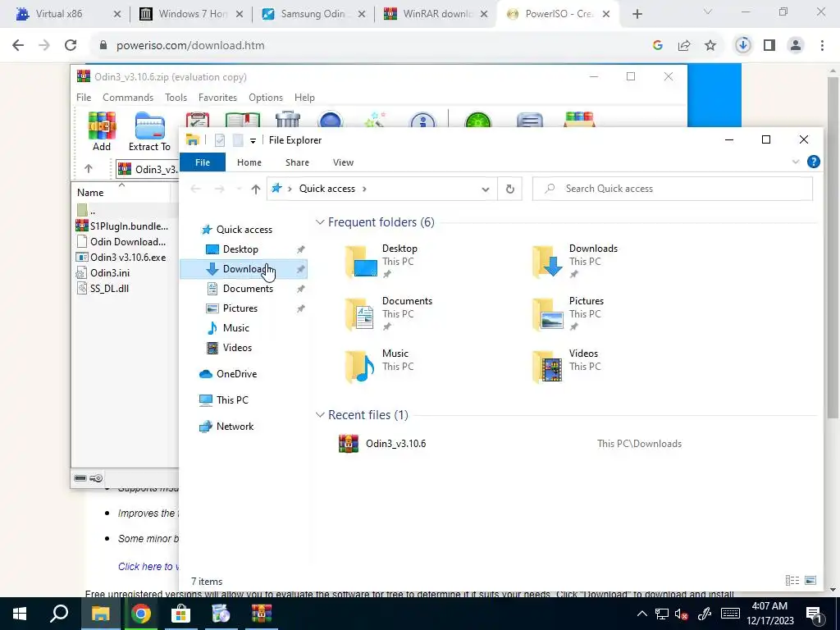Expand Quick access breadcrumb arrow
840x630 pixels.
(x=364, y=189)
